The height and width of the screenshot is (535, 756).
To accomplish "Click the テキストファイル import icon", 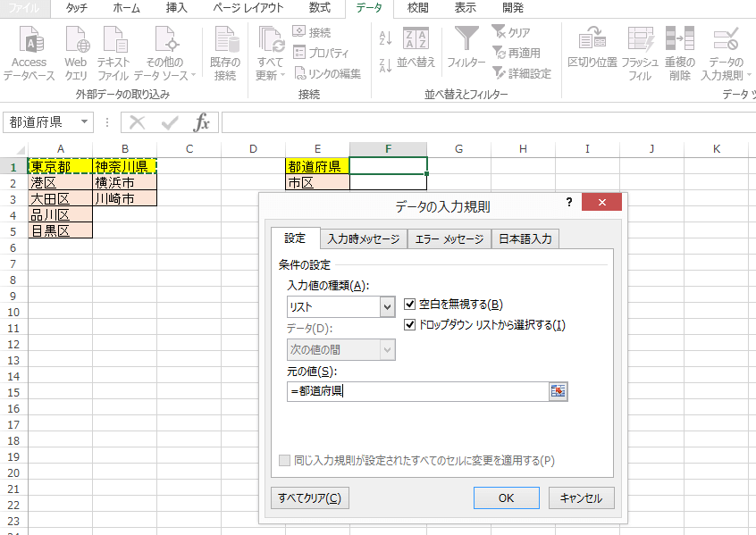I will pyautogui.click(x=117, y=49).
